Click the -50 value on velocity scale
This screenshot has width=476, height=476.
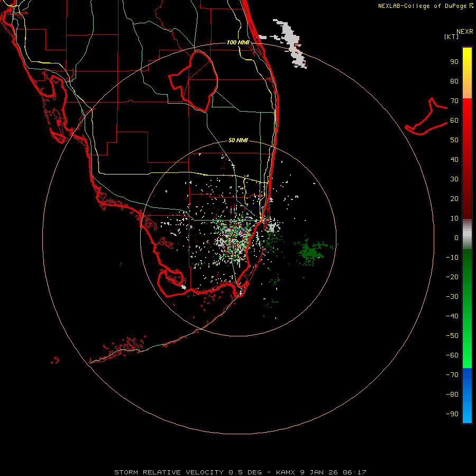pyautogui.click(x=452, y=336)
